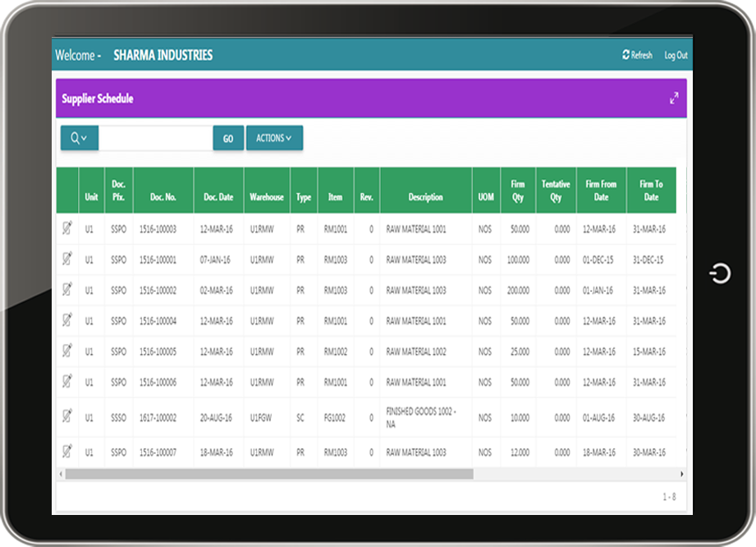Edit row with Doc. No. 1516-100007

[67, 452]
